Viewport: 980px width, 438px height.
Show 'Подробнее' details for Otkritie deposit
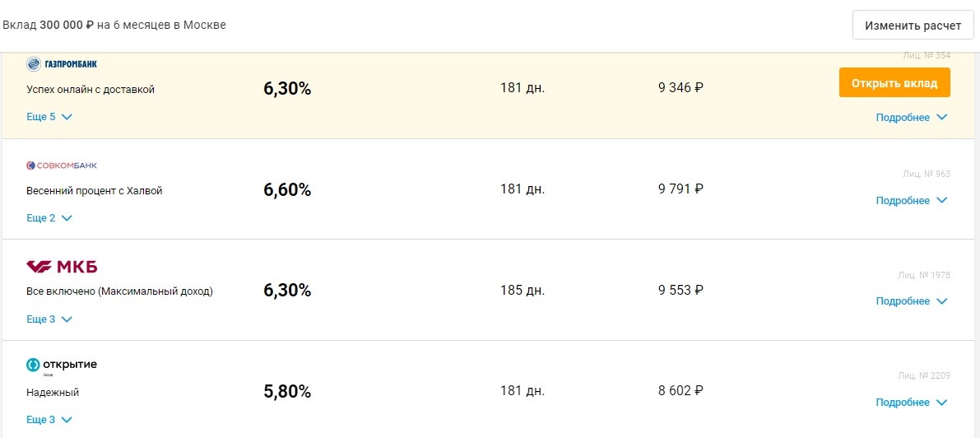coord(911,403)
